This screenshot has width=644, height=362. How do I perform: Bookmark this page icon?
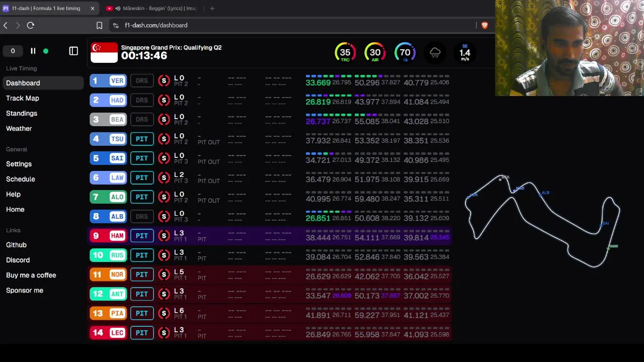click(99, 25)
